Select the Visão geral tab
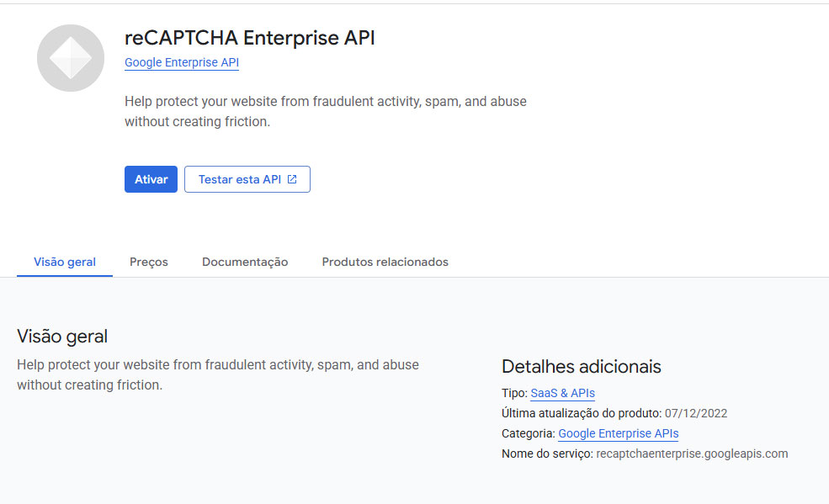The width and height of the screenshot is (829, 504). point(65,262)
